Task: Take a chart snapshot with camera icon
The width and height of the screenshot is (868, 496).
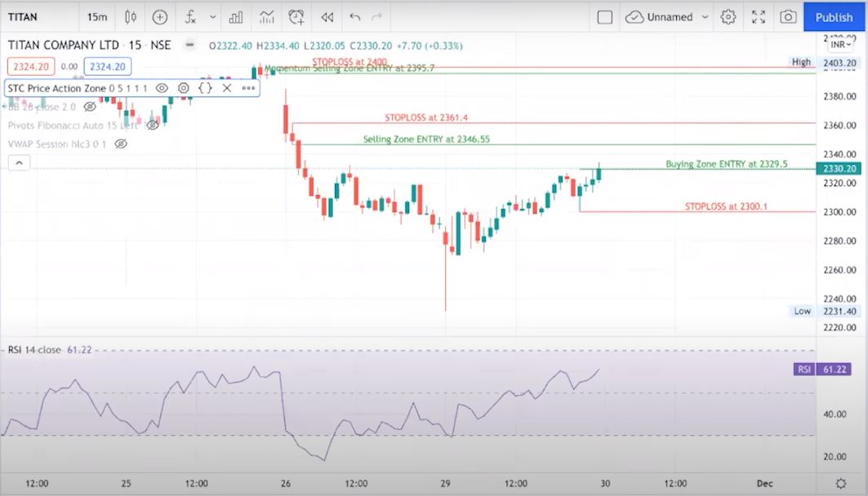Action: click(788, 16)
